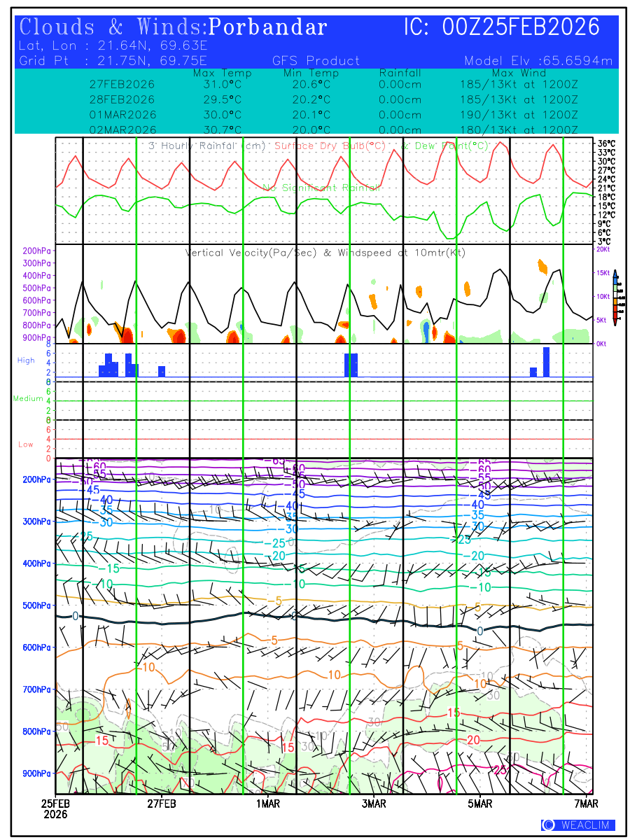Screen dimensions: 630x840
Task: Click the Low cloud panel label
Action: coord(26,444)
